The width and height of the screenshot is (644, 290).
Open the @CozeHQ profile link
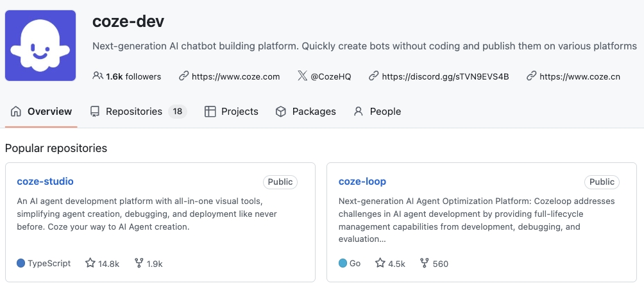point(331,76)
